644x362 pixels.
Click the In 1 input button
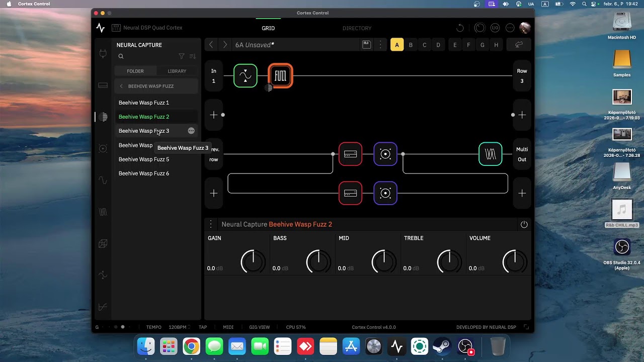(x=213, y=76)
